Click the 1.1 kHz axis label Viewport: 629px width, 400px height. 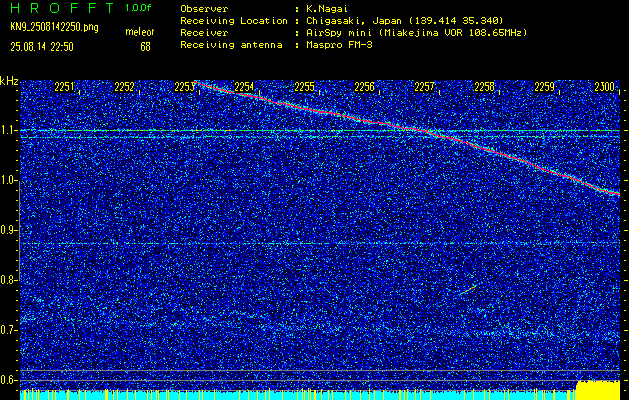pyautogui.click(x=7, y=130)
